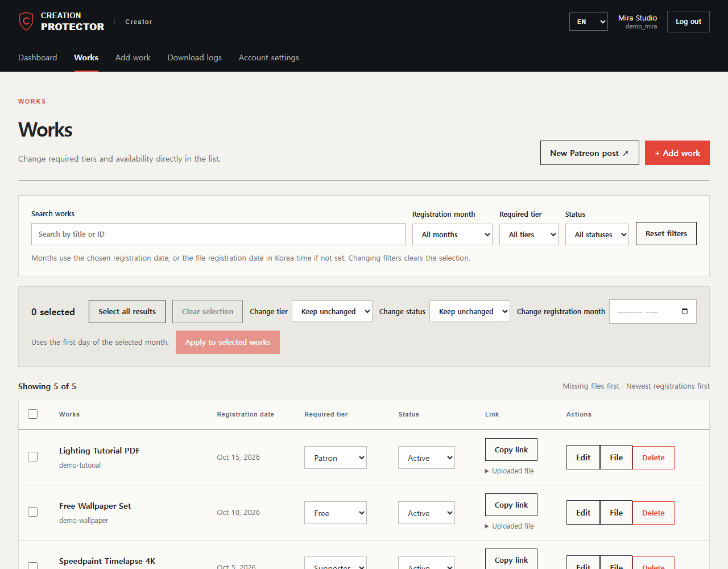Log out of the account
The width and height of the screenshot is (728, 569).
[x=688, y=22]
